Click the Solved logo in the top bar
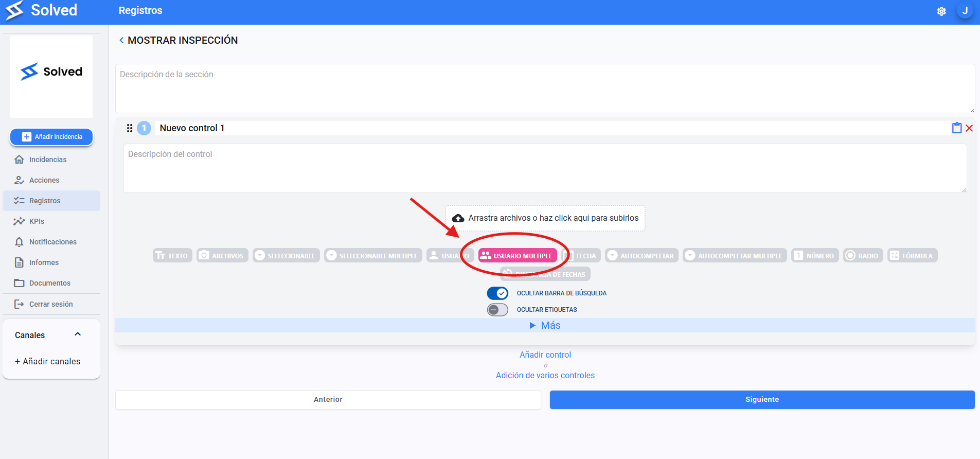This screenshot has width=980, height=459. [x=41, y=11]
